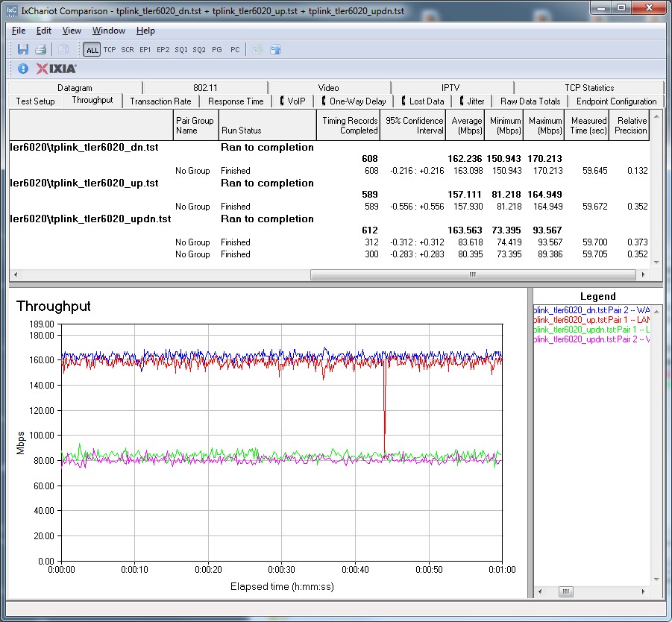Click the Run Status column header
Viewport: 672px width, 622px height.
268,125
